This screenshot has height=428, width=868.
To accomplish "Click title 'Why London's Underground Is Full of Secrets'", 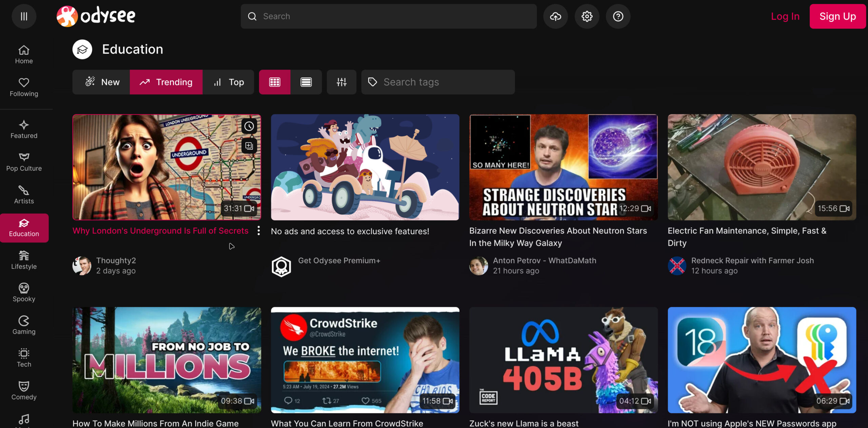I will tap(160, 231).
